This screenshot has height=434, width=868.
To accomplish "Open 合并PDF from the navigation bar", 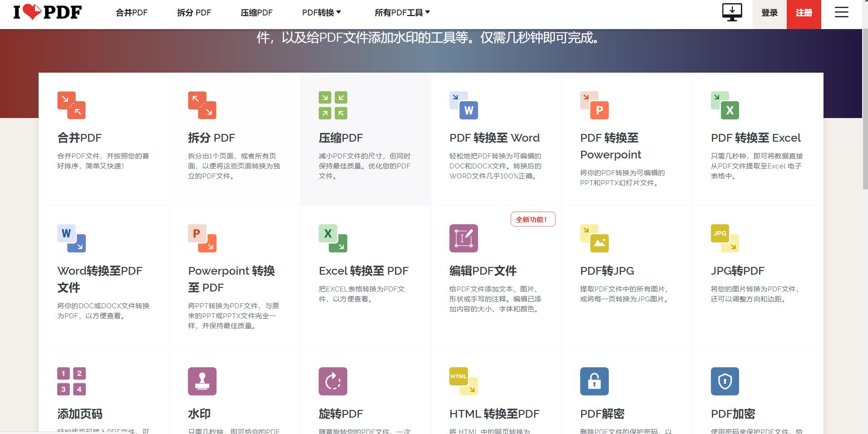I will pos(131,12).
